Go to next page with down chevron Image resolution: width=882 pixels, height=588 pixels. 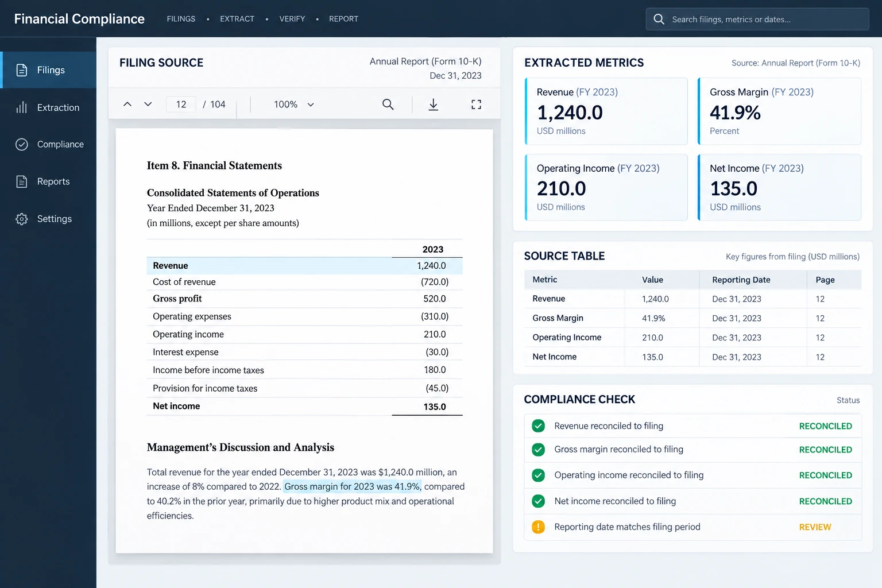click(x=148, y=105)
